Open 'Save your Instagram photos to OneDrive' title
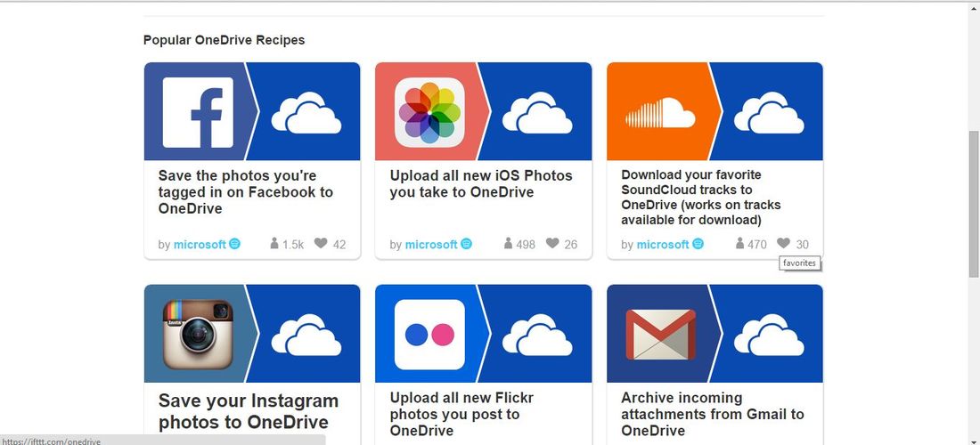 (x=249, y=410)
